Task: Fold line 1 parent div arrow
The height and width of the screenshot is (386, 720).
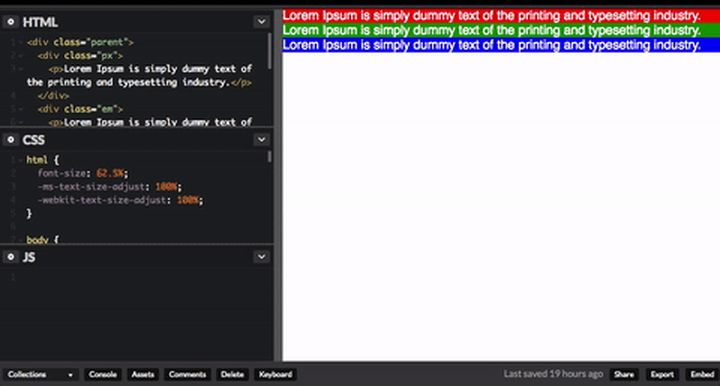Action: point(21,42)
